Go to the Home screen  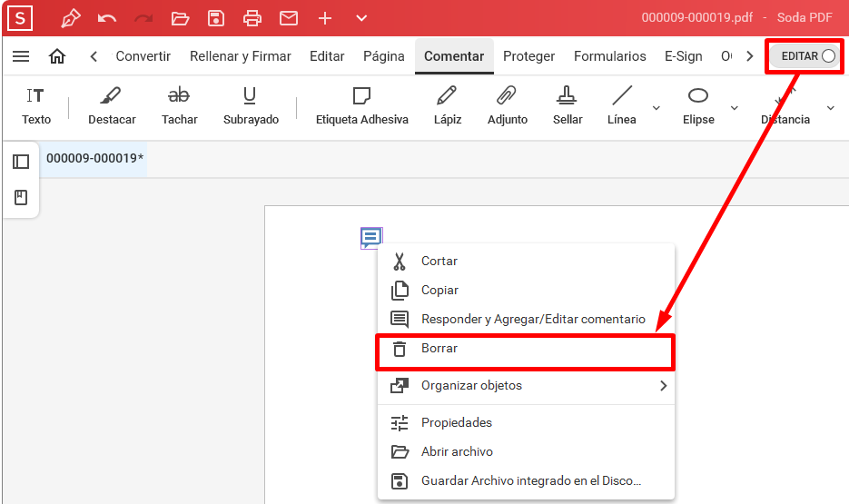pos(57,56)
